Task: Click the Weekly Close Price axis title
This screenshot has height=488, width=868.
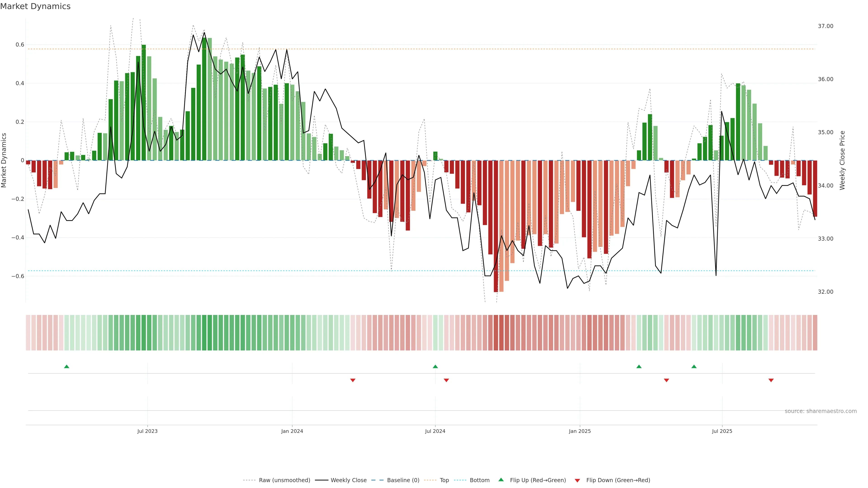Action: coord(842,160)
